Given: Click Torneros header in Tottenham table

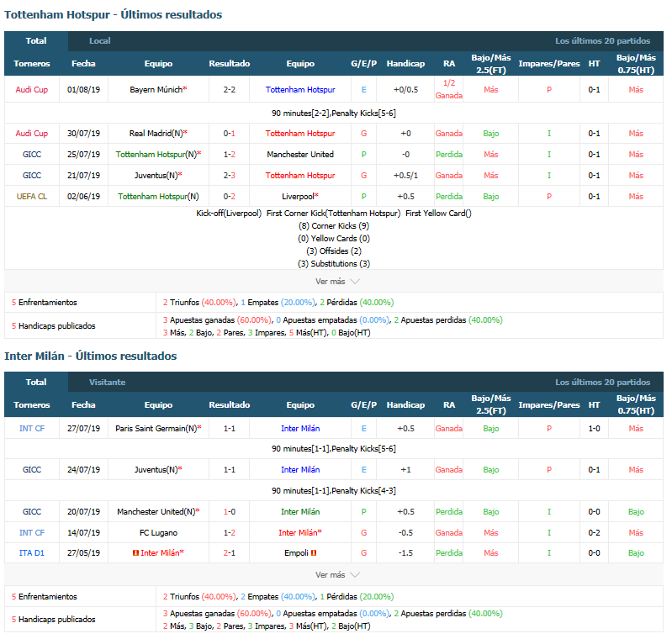Looking at the screenshot, I should [32, 64].
